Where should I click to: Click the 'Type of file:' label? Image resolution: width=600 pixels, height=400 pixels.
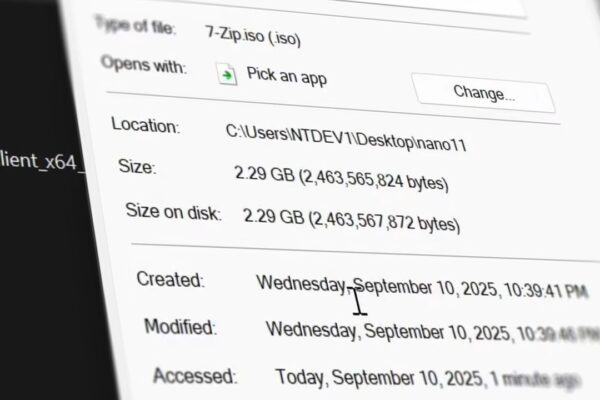(135, 25)
